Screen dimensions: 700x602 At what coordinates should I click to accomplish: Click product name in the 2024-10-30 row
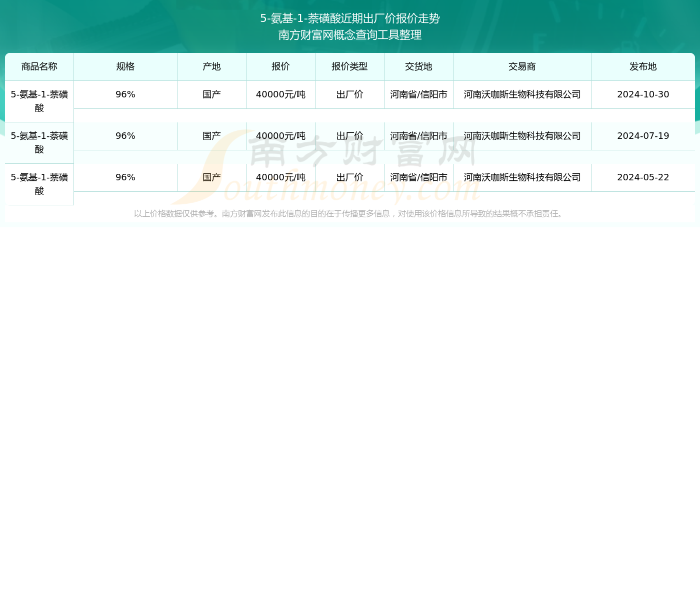pyautogui.click(x=39, y=101)
